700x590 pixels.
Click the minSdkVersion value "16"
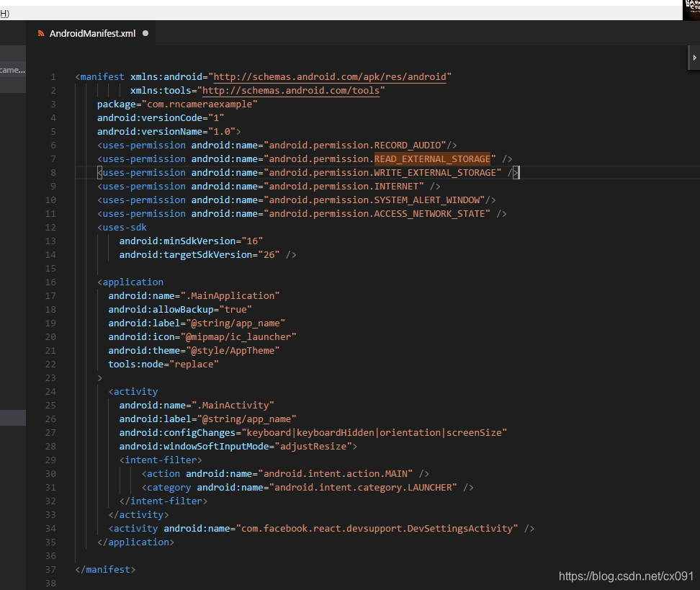pyautogui.click(x=252, y=241)
